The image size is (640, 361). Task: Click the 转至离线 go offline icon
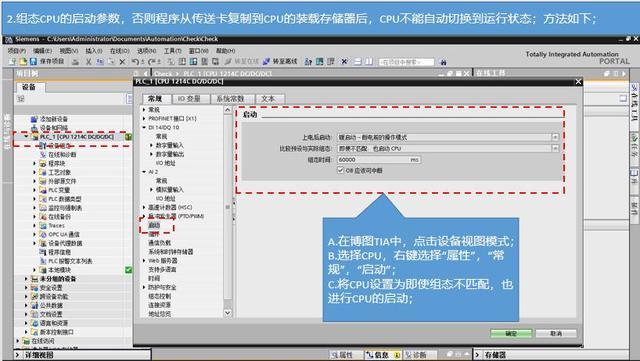point(267,61)
